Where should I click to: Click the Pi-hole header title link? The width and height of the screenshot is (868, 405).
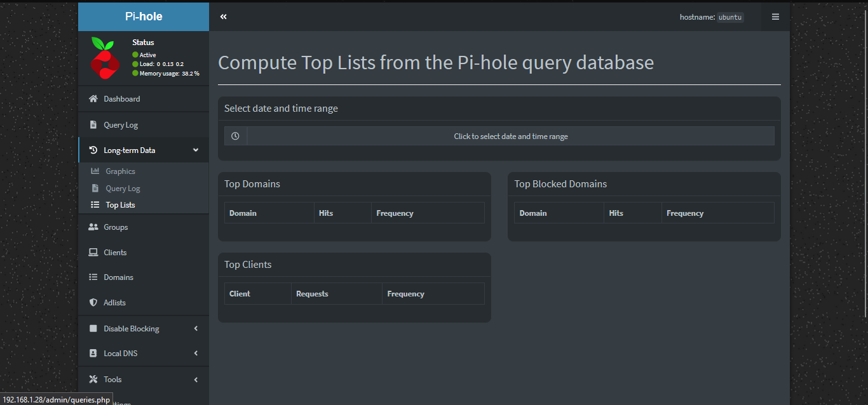tap(144, 16)
